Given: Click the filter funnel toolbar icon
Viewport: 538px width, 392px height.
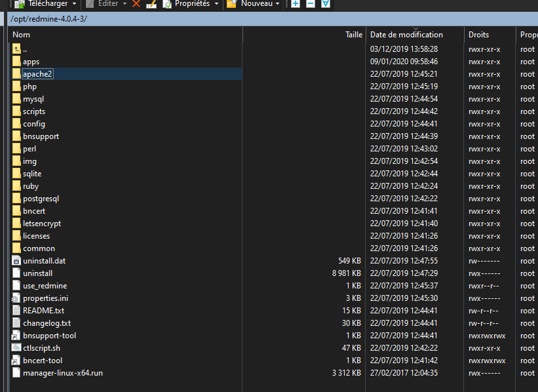Looking at the screenshot, I should pos(325,4).
